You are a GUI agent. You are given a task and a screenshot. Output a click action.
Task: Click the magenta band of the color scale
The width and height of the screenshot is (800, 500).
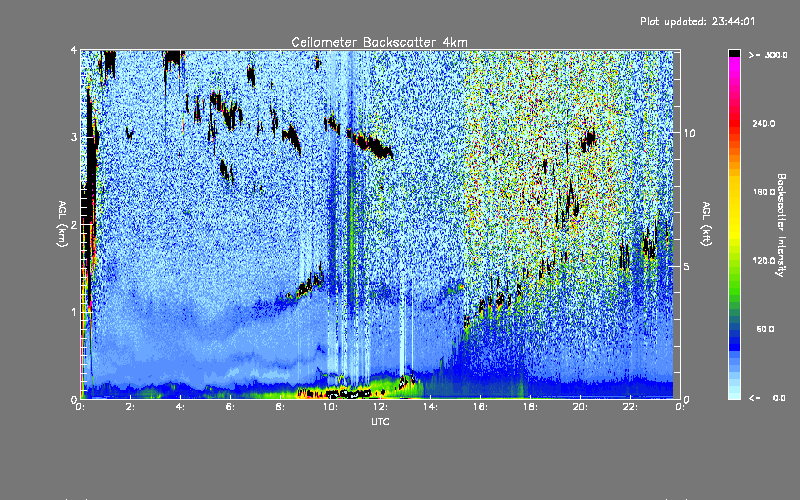click(x=734, y=66)
